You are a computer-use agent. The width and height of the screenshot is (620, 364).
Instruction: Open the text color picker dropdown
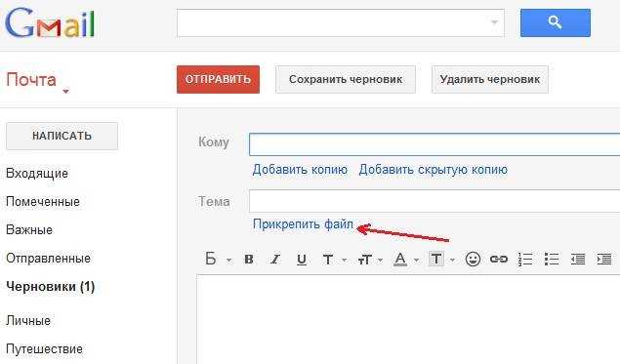(x=406, y=260)
